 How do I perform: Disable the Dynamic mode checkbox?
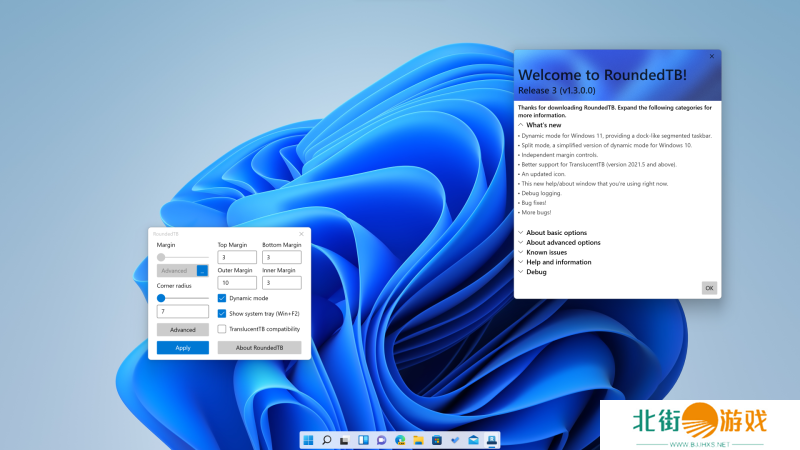[x=222, y=298]
